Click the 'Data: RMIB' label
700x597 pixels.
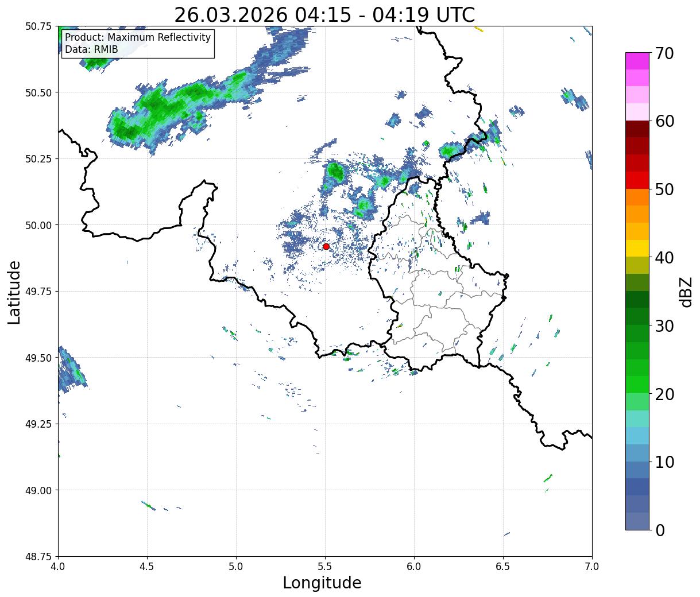coord(91,50)
